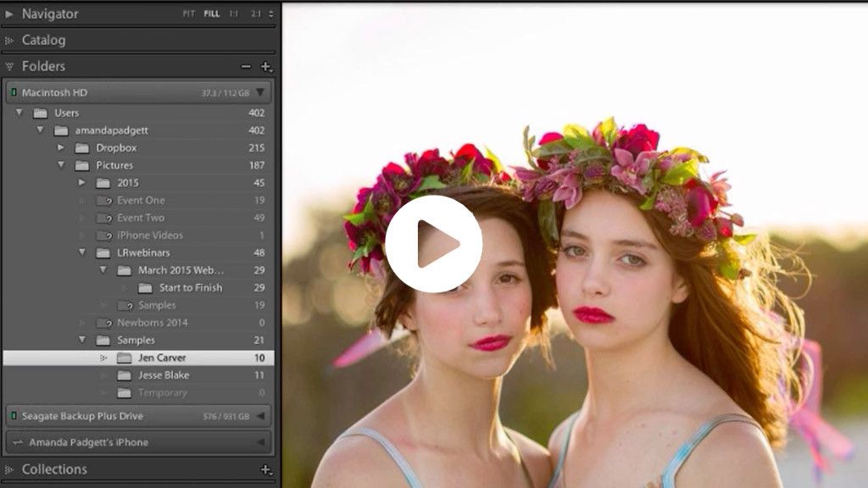
Task: Expand the Dropbox folder triangle
Action: tap(61, 147)
